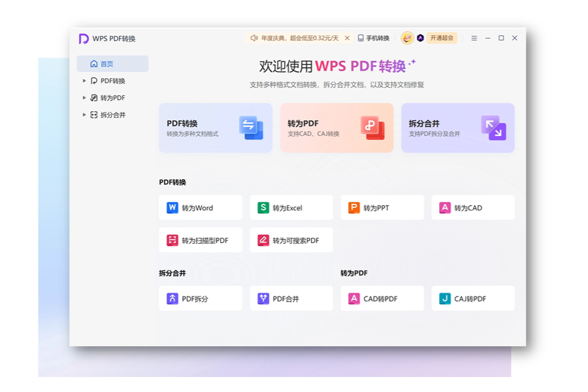Open the large PDF转换 card

click(x=216, y=128)
